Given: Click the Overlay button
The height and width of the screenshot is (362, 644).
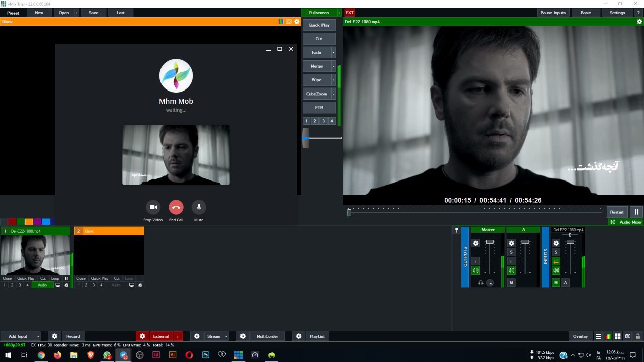Looking at the screenshot, I should coord(580,336).
